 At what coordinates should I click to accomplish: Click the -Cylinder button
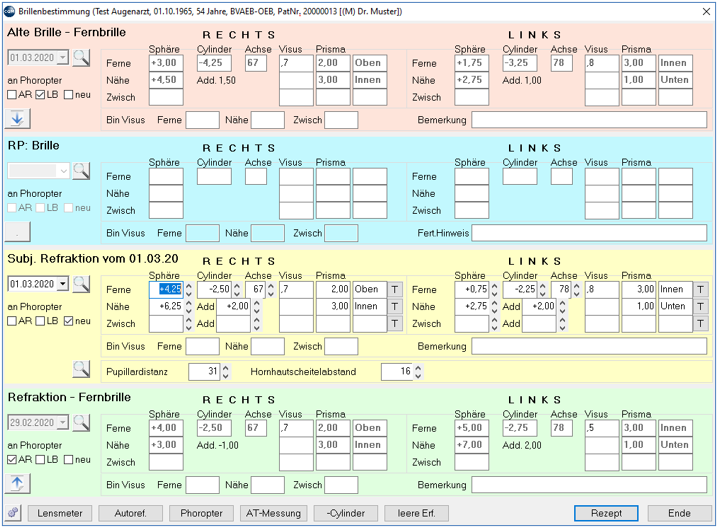tap(346, 513)
